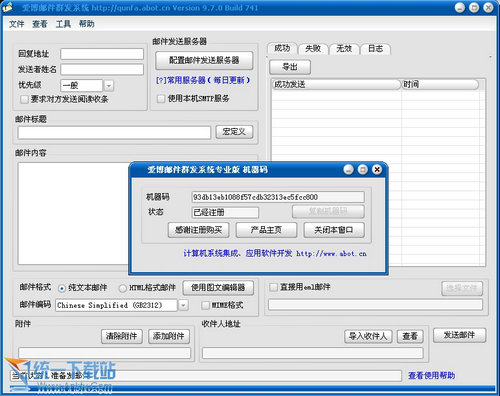Enable 要求对方发送阅读收条 checkbox
Image resolution: width=500 pixels, height=396 pixels.
click(x=24, y=99)
